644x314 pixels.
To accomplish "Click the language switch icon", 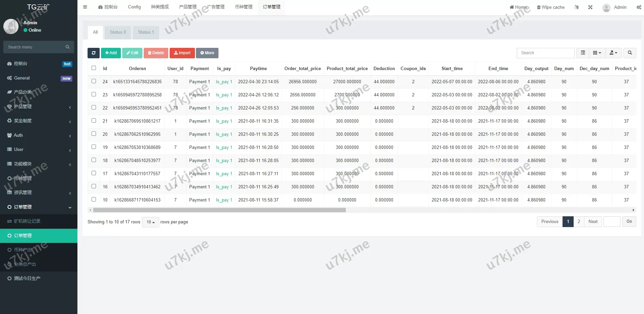I will point(576,7).
